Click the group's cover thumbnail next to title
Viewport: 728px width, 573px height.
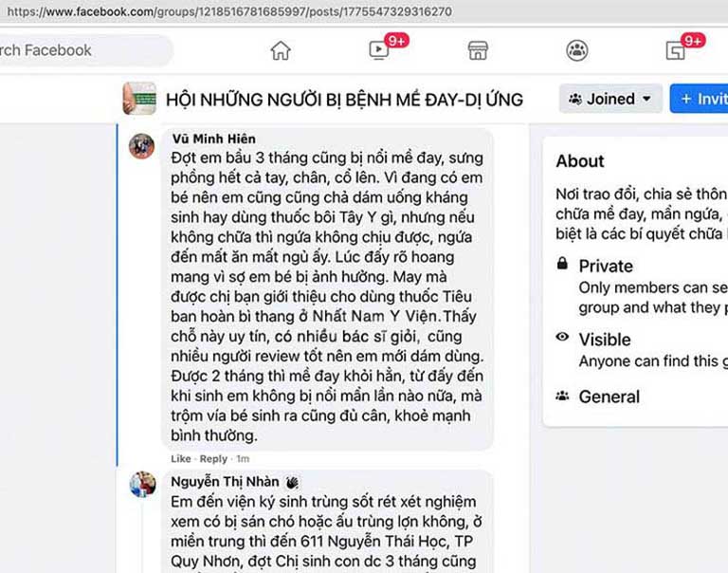[x=139, y=99]
